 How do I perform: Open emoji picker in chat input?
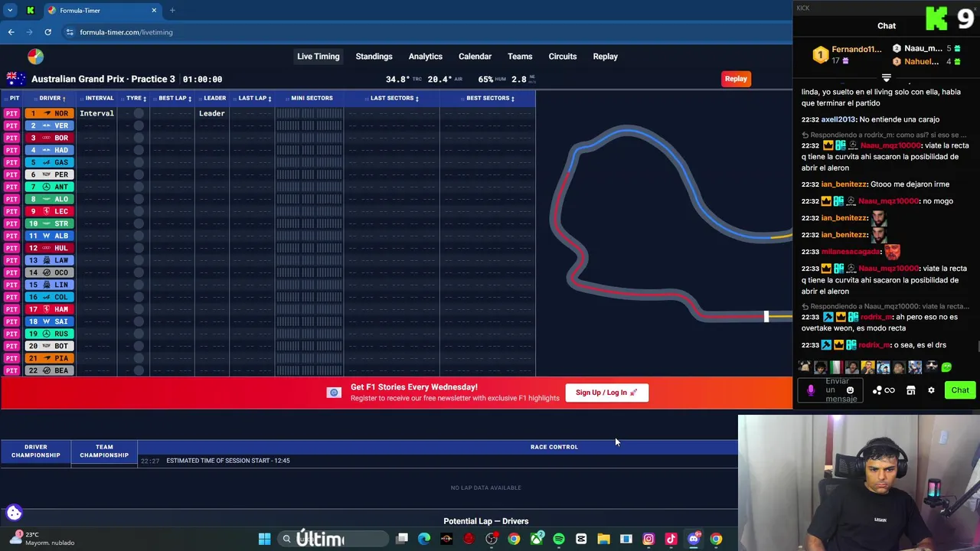(x=850, y=390)
